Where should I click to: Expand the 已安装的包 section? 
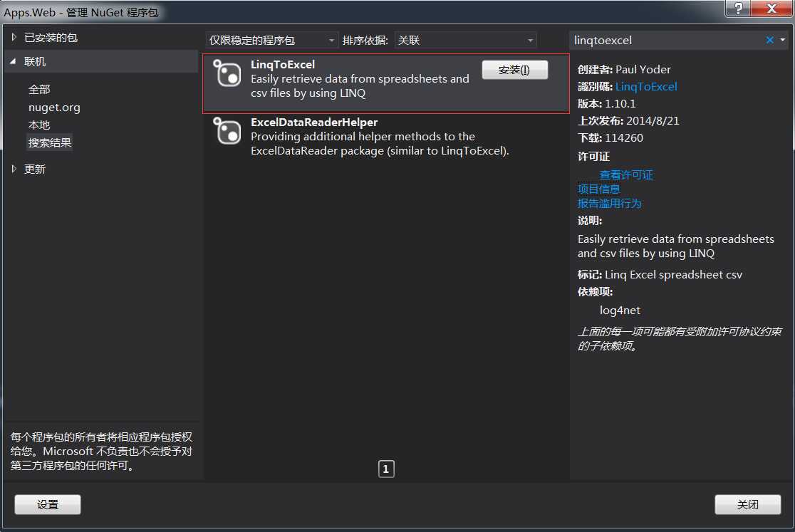coord(14,37)
